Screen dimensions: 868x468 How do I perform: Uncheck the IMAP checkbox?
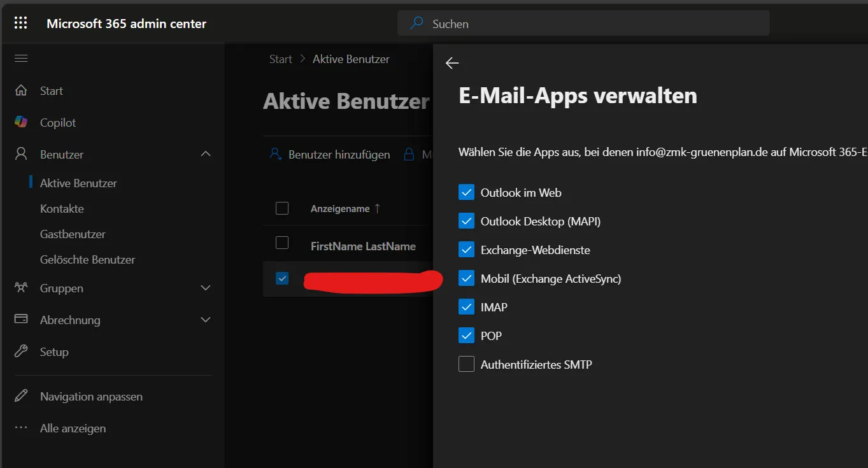tap(467, 307)
